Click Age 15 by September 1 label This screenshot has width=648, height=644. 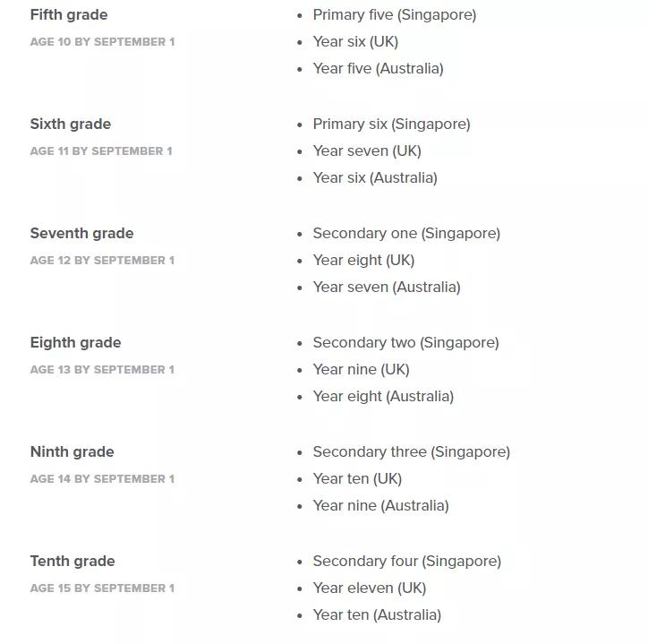(x=102, y=588)
